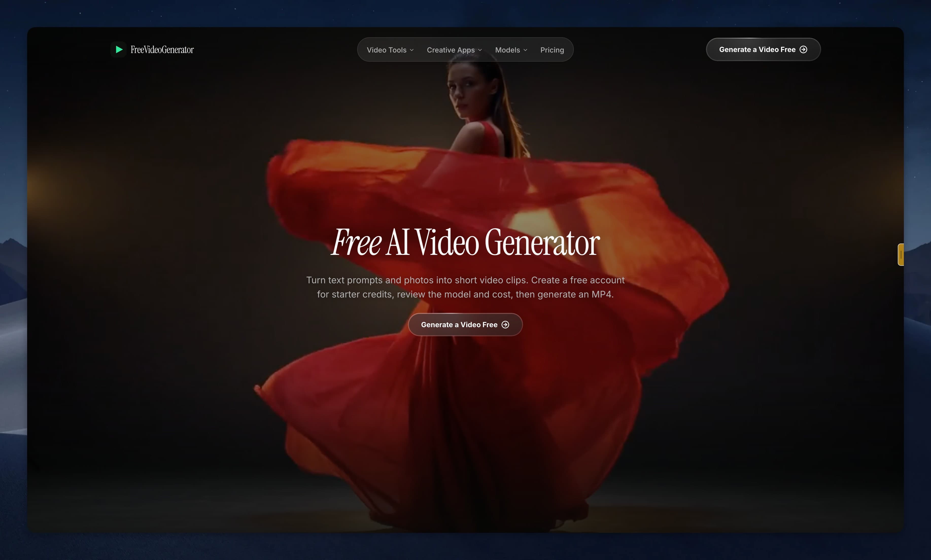Open the Models menu
This screenshot has width=931, height=560.
(x=511, y=50)
